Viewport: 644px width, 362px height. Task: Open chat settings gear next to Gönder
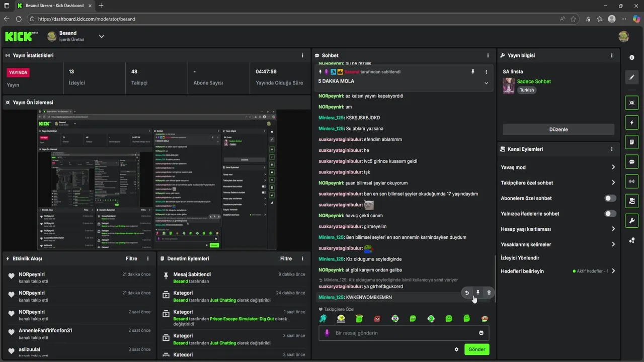(457, 349)
